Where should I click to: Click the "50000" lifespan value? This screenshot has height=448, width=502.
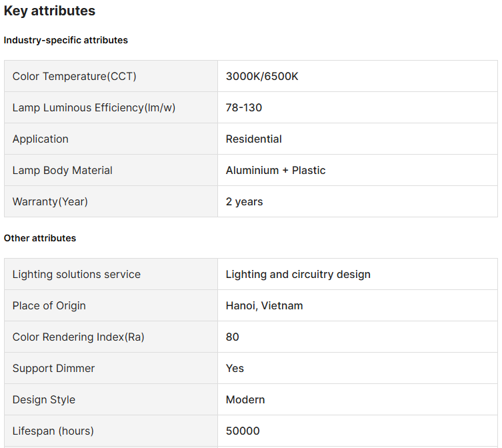coord(243,431)
